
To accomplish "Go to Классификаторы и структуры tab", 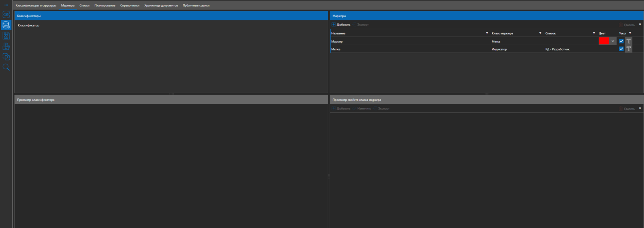I will point(36,5).
